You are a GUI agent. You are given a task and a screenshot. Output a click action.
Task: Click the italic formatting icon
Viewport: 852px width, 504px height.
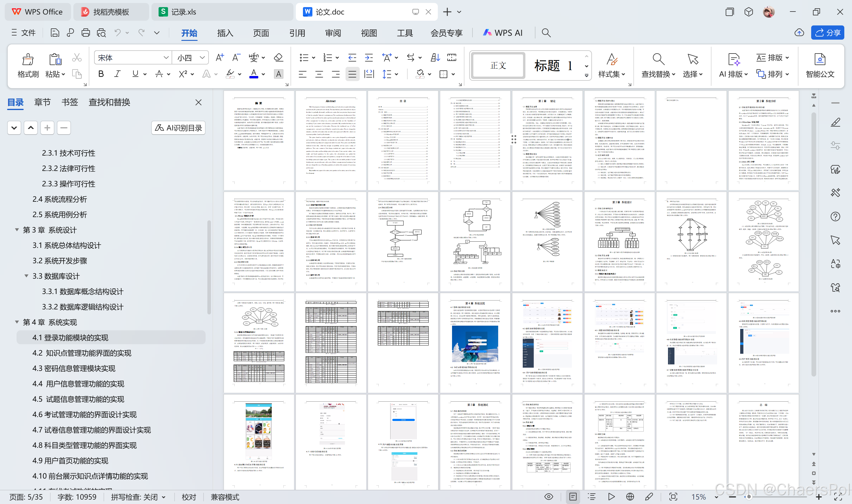pyautogui.click(x=117, y=74)
